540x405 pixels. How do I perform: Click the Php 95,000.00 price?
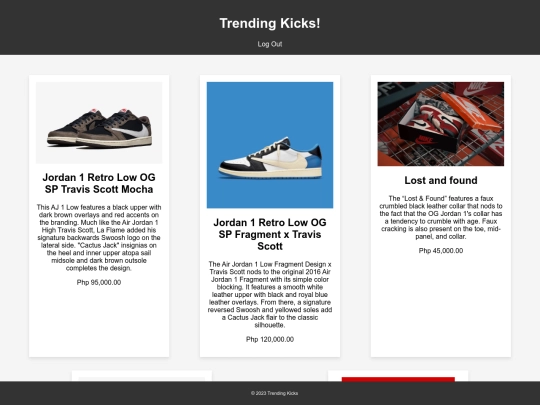[x=99, y=282]
